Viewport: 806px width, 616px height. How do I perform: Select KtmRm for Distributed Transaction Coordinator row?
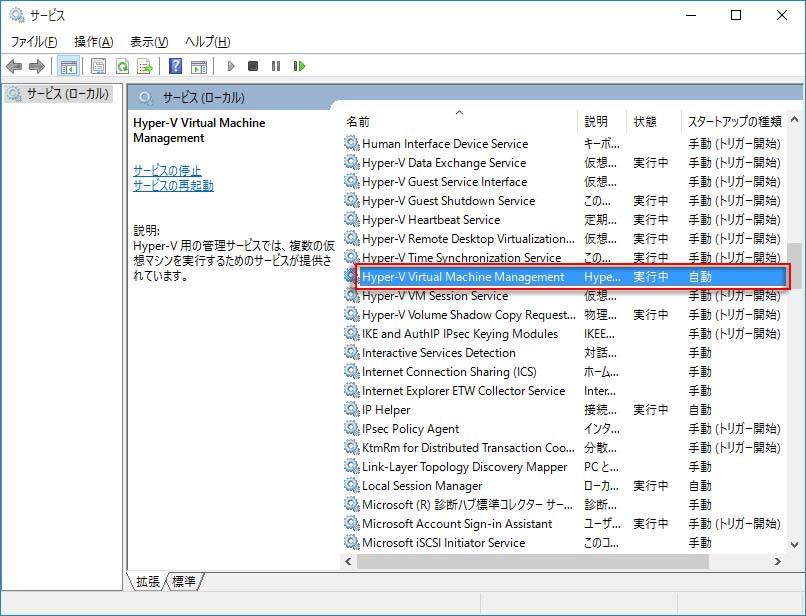pos(564,448)
